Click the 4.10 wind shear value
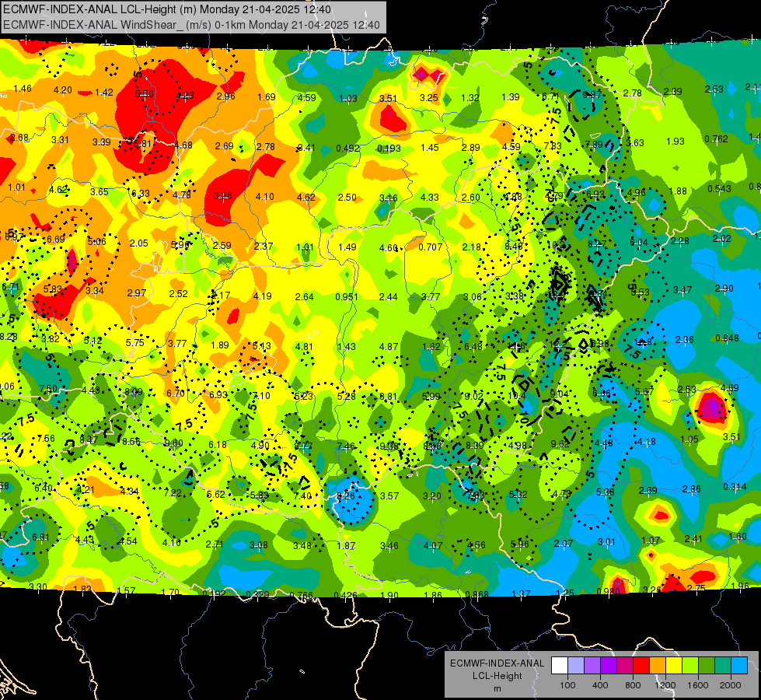Image resolution: width=761 pixels, height=700 pixels. [x=265, y=197]
